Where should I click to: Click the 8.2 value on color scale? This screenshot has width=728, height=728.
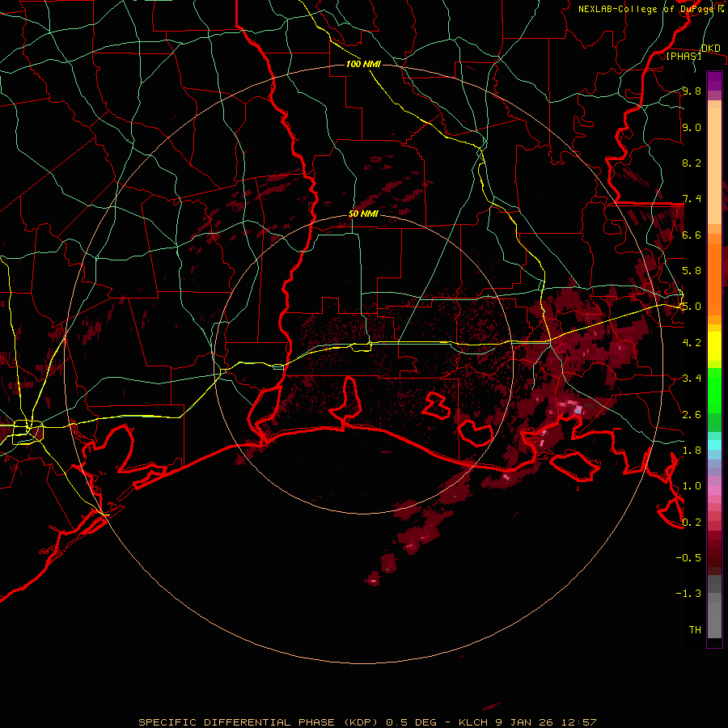692,163
